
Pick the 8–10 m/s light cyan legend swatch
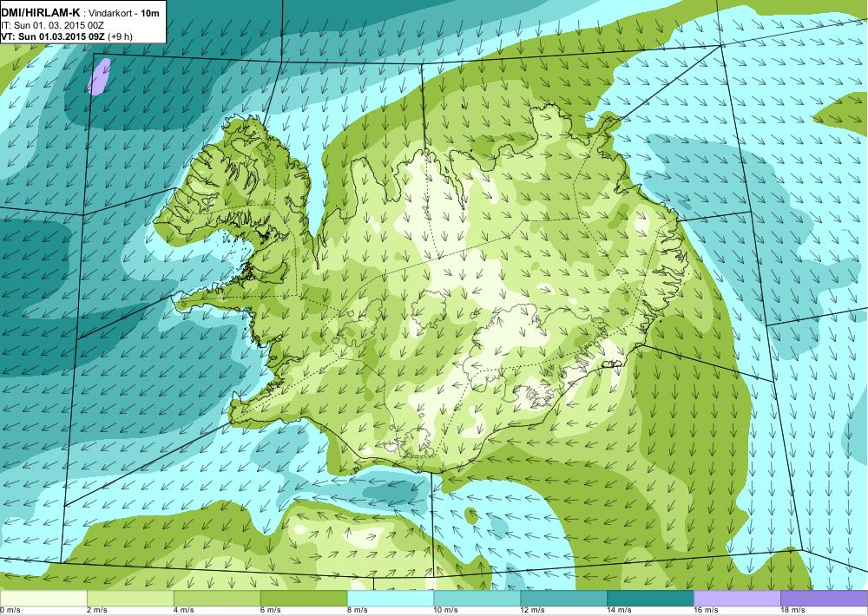[x=391, y=599]
